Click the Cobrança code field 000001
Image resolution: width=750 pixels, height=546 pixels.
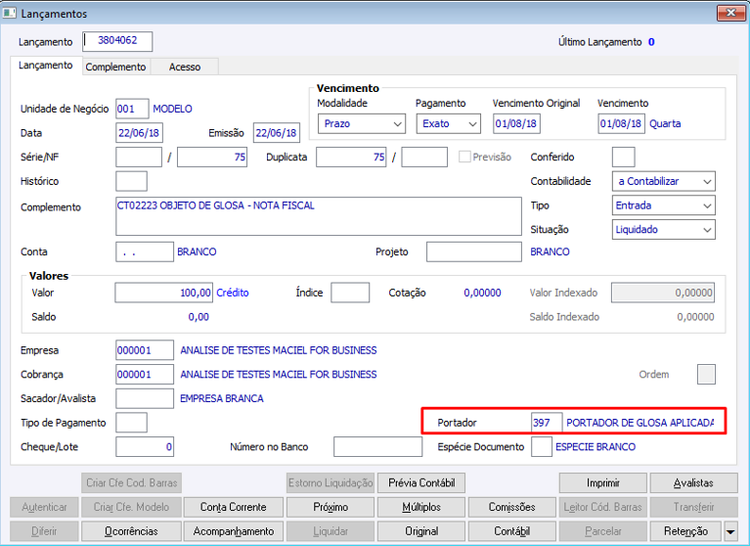click(144, 374)
